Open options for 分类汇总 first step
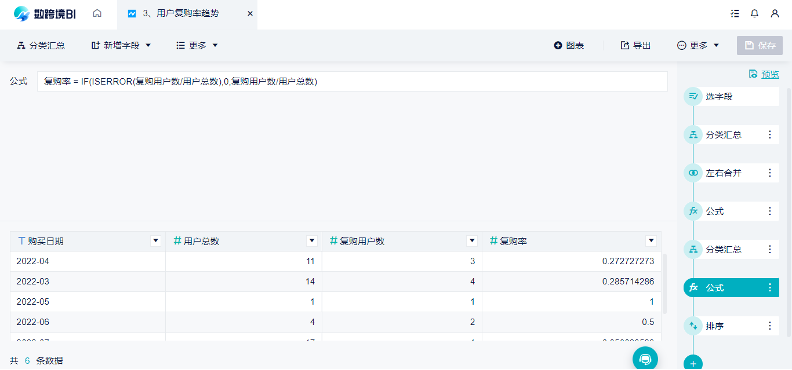Viewport: 792px width, 370px height. click(x=770, y=135)
